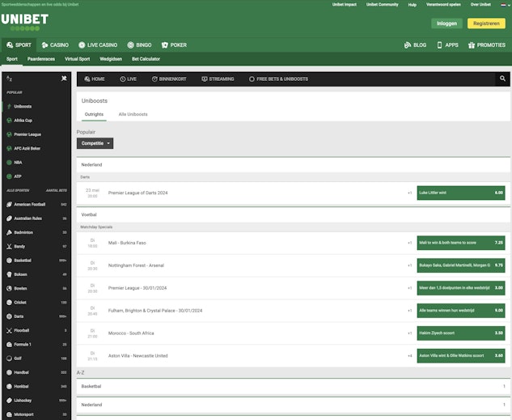Screen dimensions: 512x420
Task: Expand the Basketbal A-Z section
Action: (294, 386)
